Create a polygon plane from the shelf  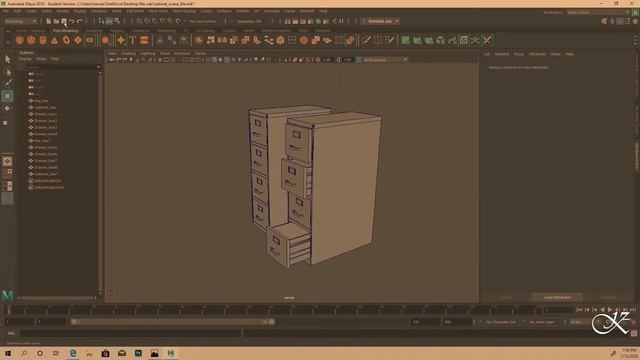(78, 40)
